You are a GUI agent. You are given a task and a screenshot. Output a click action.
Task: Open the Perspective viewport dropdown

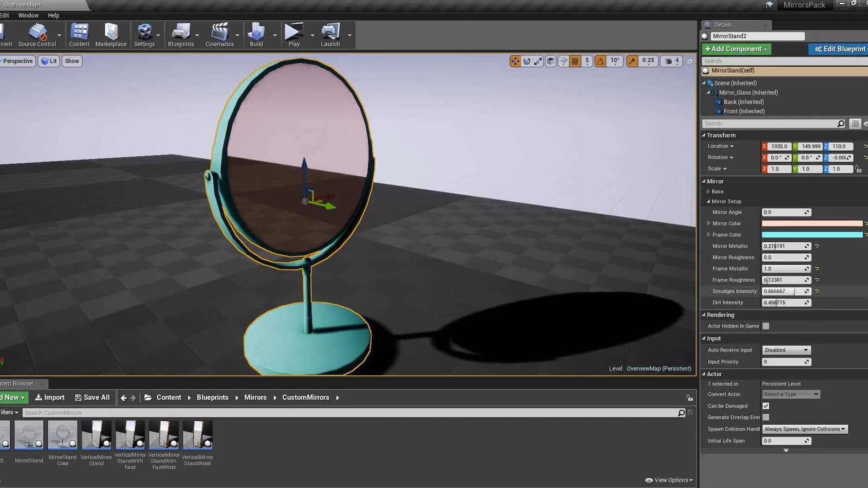click(17, 61)
